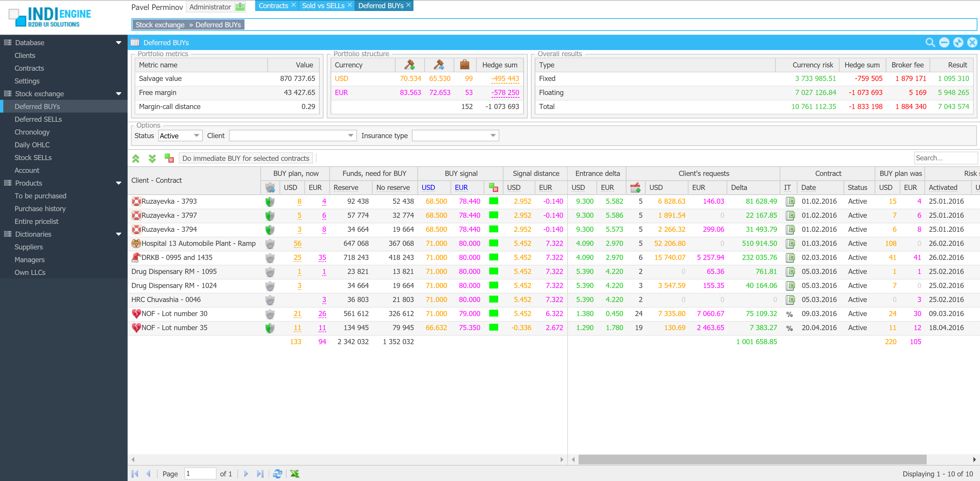Open Deferred SELLs in the sidebar
Image resolution: width=980 pixels, height=481 pixels.
[38, 119]
